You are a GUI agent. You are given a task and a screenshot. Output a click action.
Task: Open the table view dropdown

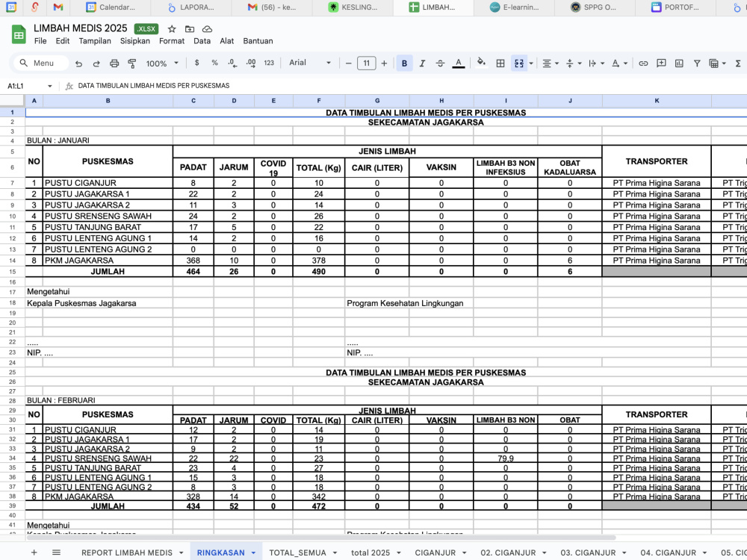717,63
